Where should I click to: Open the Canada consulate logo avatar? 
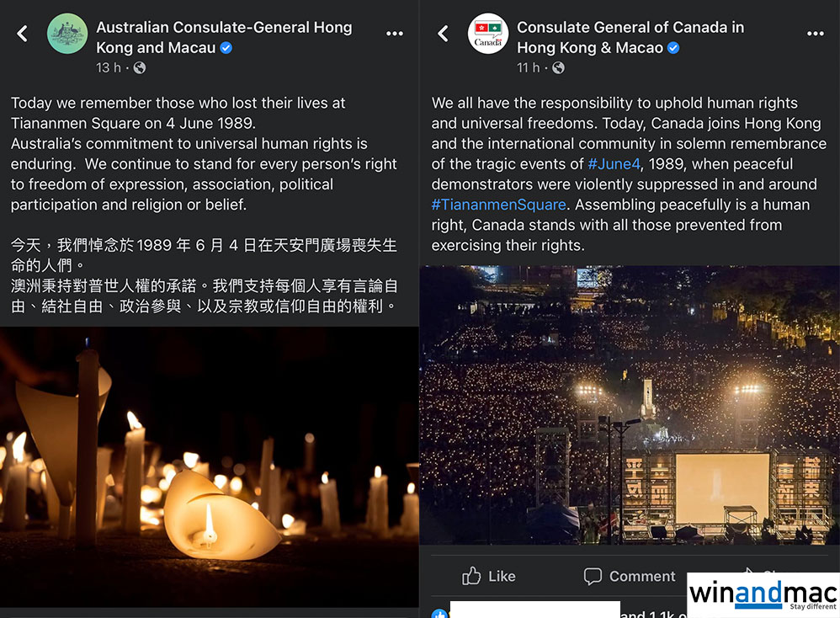pyautogui.click(x=488, y=34)
